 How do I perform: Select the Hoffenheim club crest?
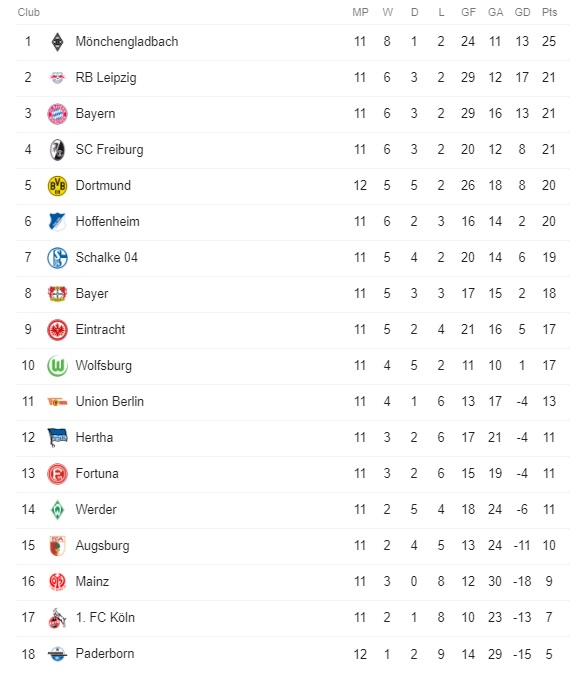point(57,222)
